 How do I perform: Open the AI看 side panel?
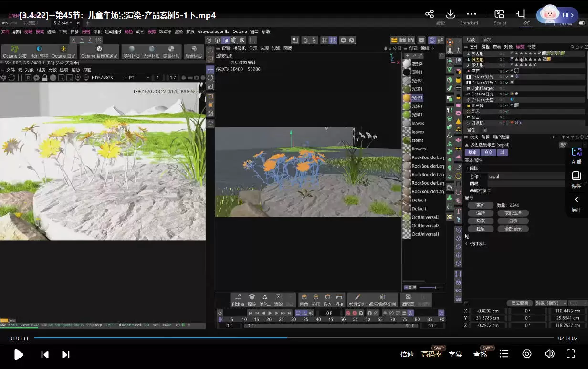(577, 156)
